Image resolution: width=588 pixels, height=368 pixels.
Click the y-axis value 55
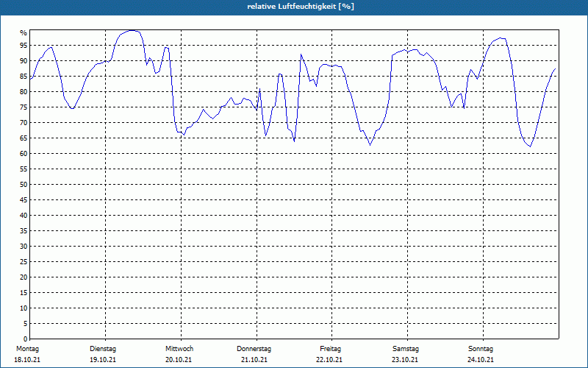(x=24, y=169)
